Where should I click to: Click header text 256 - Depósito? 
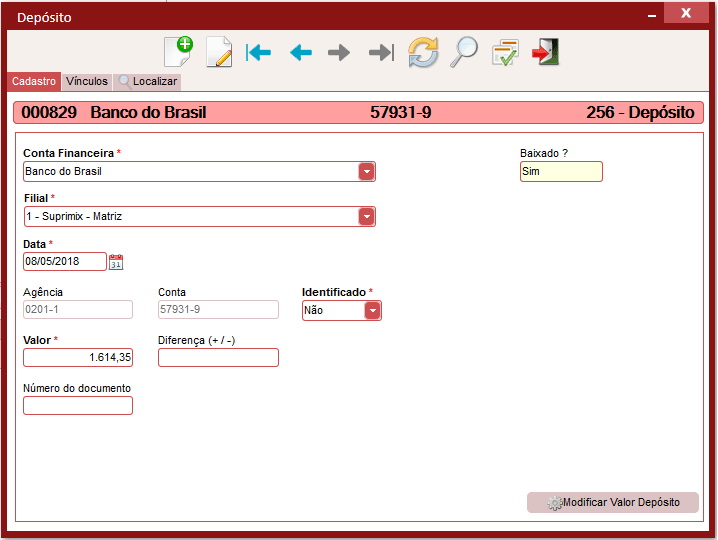pyautogui.click(x=640, y=113)
